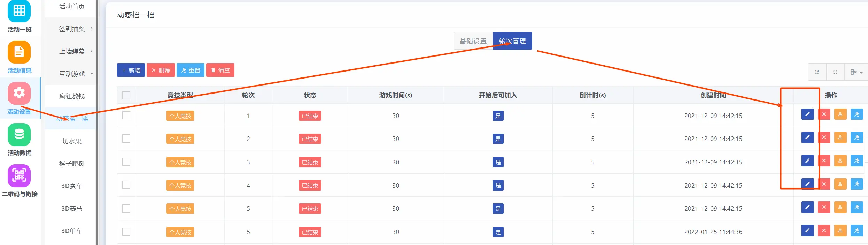Open the 活动数据 database icon
Viewport: 868px width, 245px height.
pyautogui.click(x=19, y=135)
